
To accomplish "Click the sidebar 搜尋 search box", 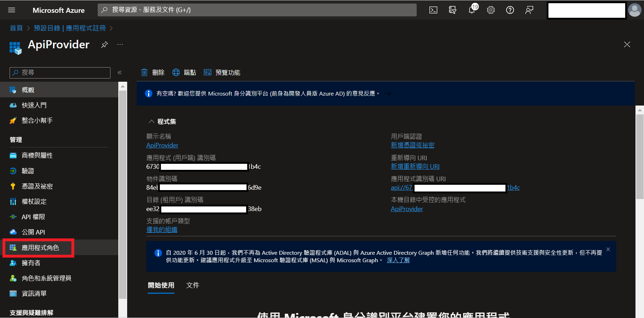I will point(60,72).
